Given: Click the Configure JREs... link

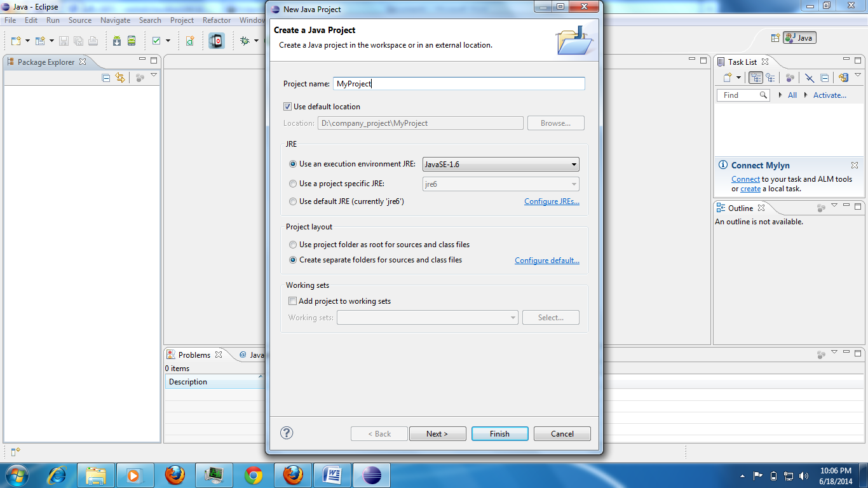Looking at the screenshot, I should (552, 201).
